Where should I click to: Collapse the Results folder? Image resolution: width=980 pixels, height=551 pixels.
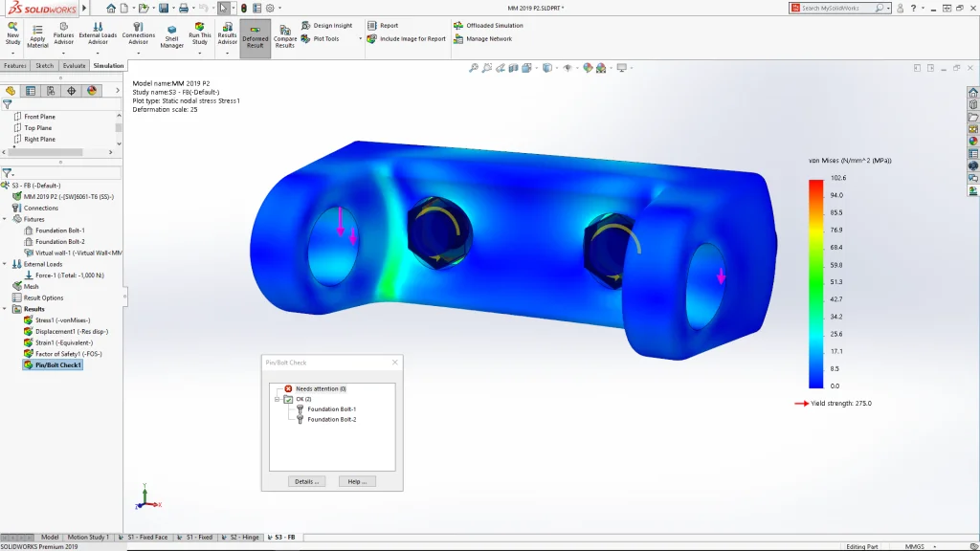(5, 309)
